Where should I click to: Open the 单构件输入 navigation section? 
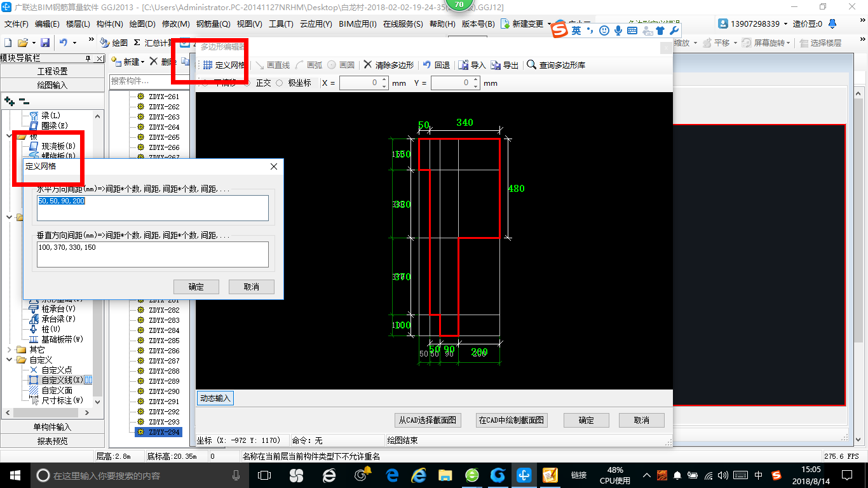point(52,427)
